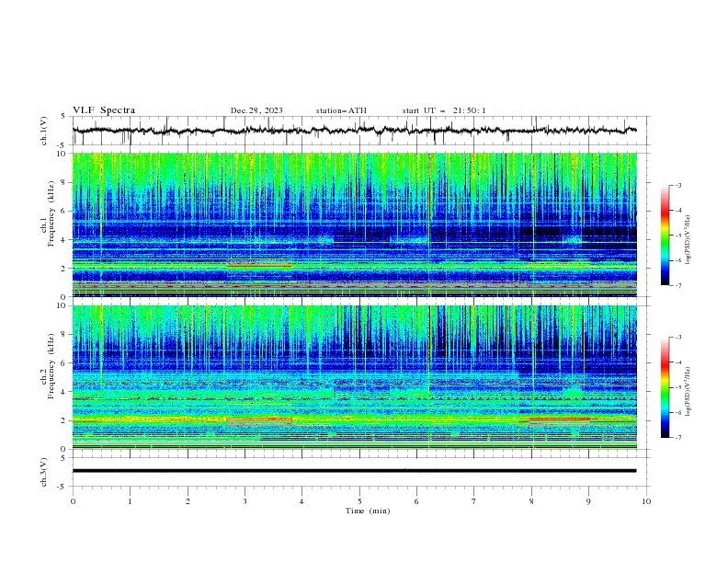Click the ch.1 log(PSD) color bar
The width and height of the screenshot is (728, 563).
tap(665, 236)
